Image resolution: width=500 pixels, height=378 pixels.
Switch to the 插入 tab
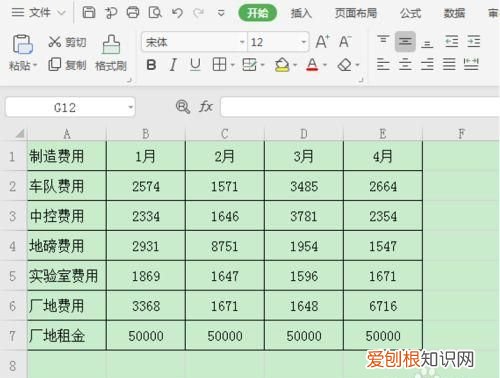(x=301, y=13)
